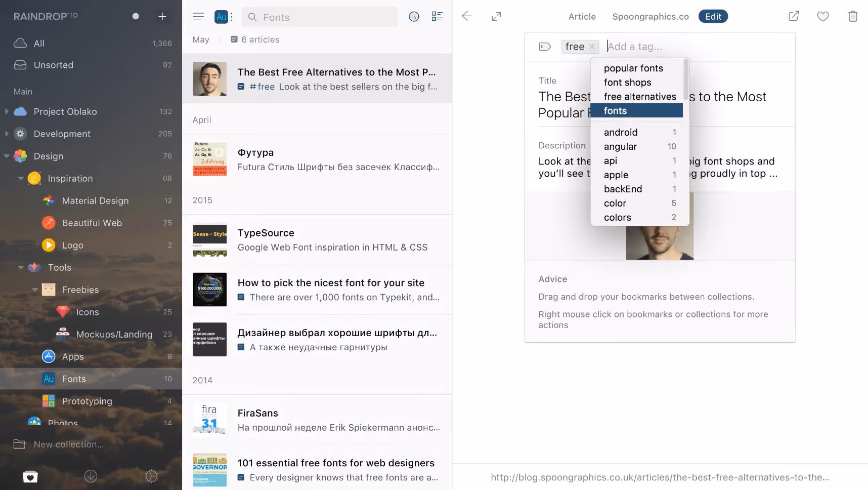Open the blog.spoongraphics.co.uk URL link
Screen dimensions: 868x490
pos(660,477)
